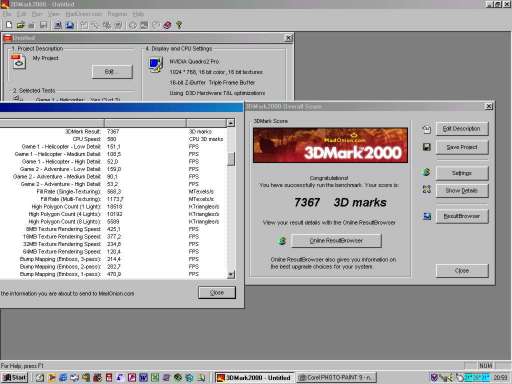512x384 pixels.
Task: Click the Edit Description button
Action: point(462,129)
